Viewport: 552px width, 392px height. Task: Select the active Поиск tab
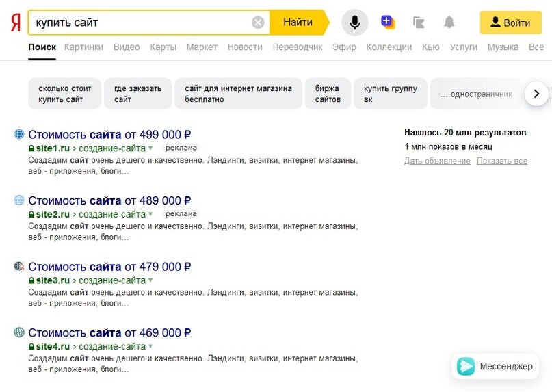(x=42, y=47)
